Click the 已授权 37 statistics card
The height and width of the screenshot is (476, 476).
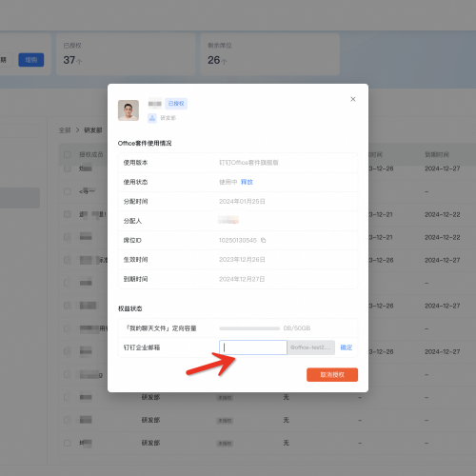pos(126,54)
